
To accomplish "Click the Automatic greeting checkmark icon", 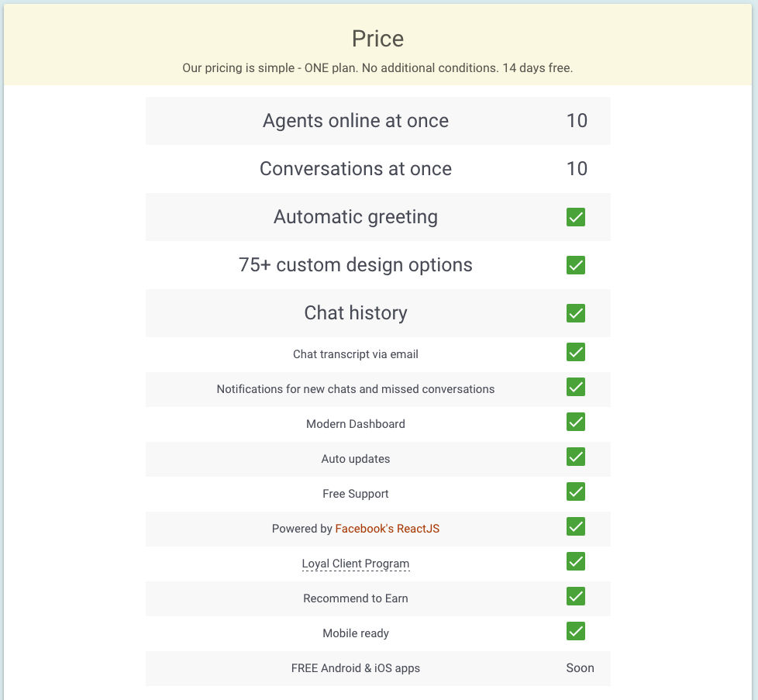I will click(576, 217).
